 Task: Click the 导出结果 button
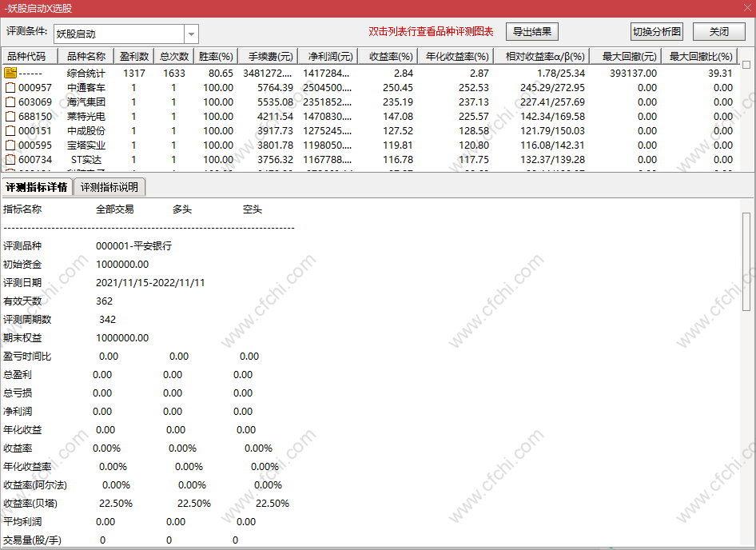click(531, 32)
